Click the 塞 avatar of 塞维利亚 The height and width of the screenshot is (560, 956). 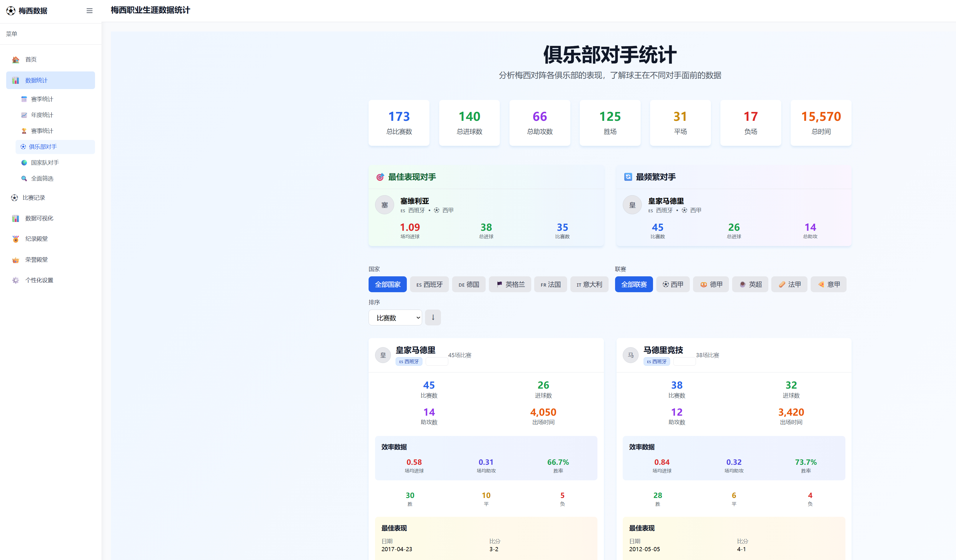(384, 205)
